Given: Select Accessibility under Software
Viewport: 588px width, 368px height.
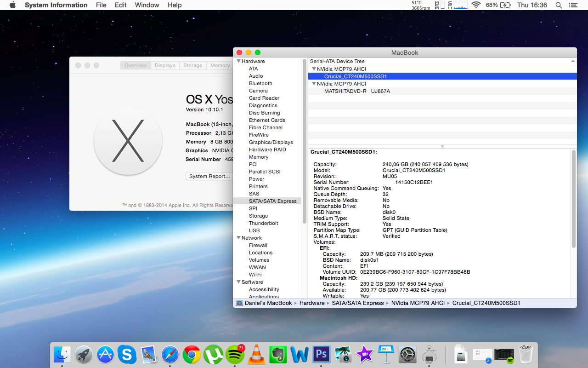Looking at the screenshot, I should tap(264, 289).
